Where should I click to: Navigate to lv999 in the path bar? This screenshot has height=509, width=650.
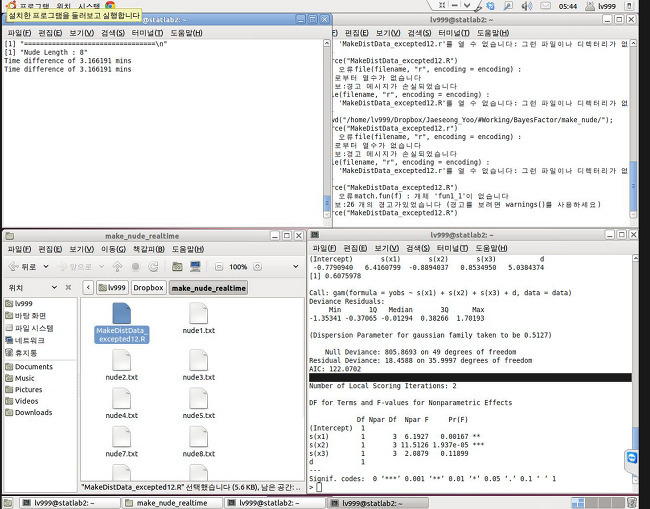click(x=112, y=288)
